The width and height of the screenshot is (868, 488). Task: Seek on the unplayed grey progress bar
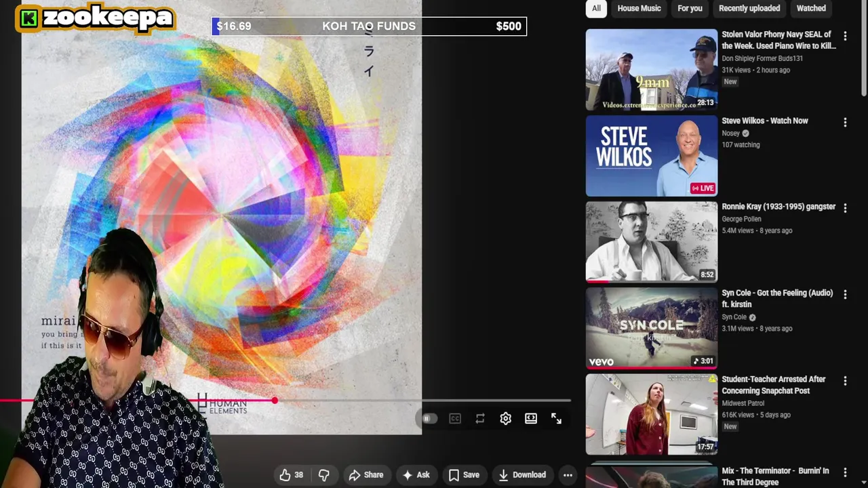424,401
